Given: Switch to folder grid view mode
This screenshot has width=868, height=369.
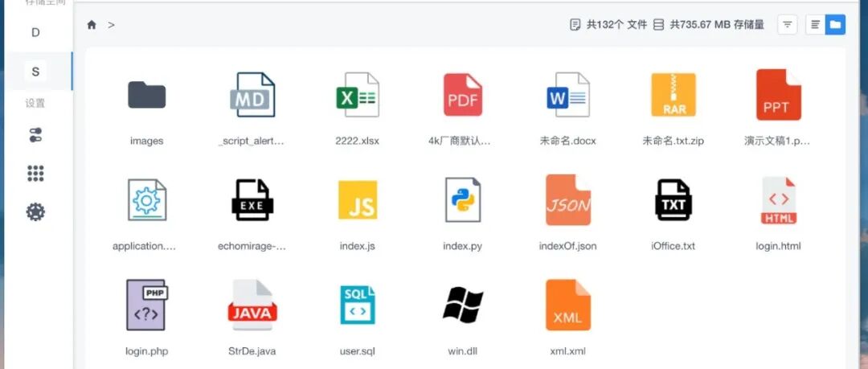Looking at the screenshot, I should (835, 25).
